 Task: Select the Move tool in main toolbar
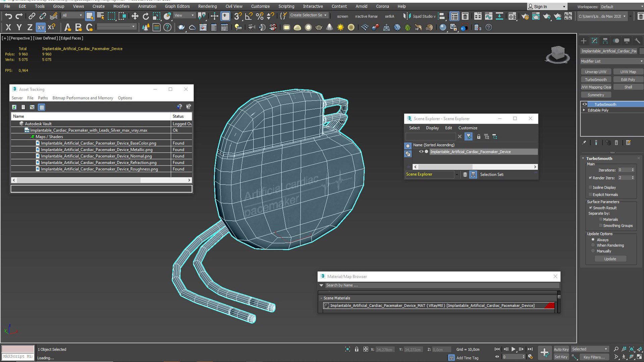(135, 16)
